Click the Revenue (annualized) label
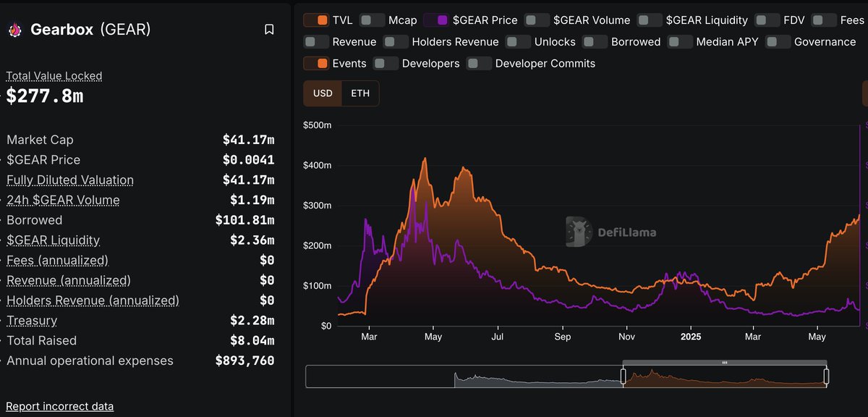Image resolution: width=868 pixels, height=417 pixels. point(69,281)
